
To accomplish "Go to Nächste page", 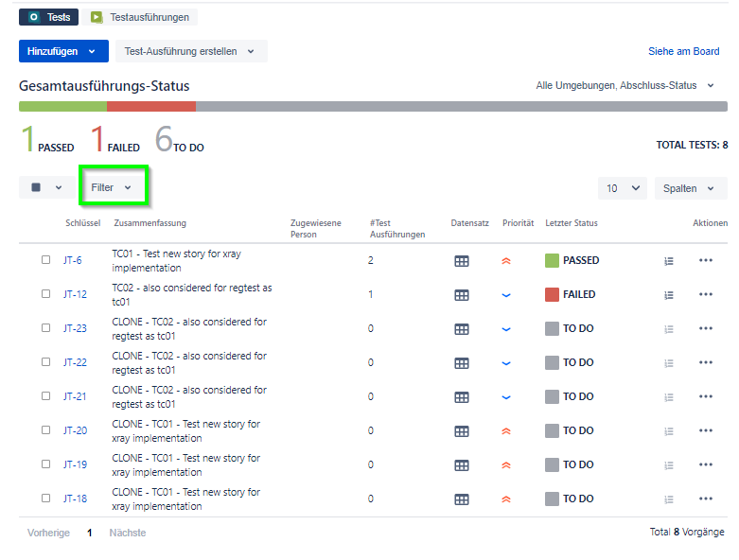I will [x=127, y=533].
